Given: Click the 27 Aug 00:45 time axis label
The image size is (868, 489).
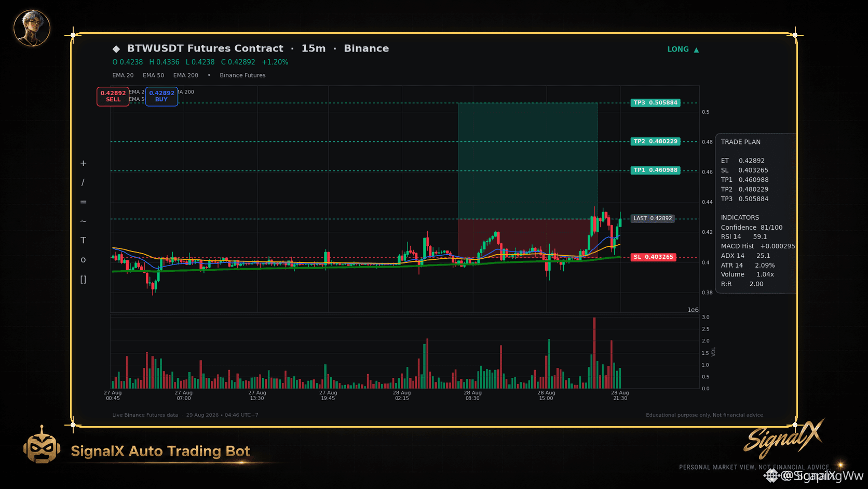Looking at the screenshot, I should pyautogui.click(x=113, y=395).
